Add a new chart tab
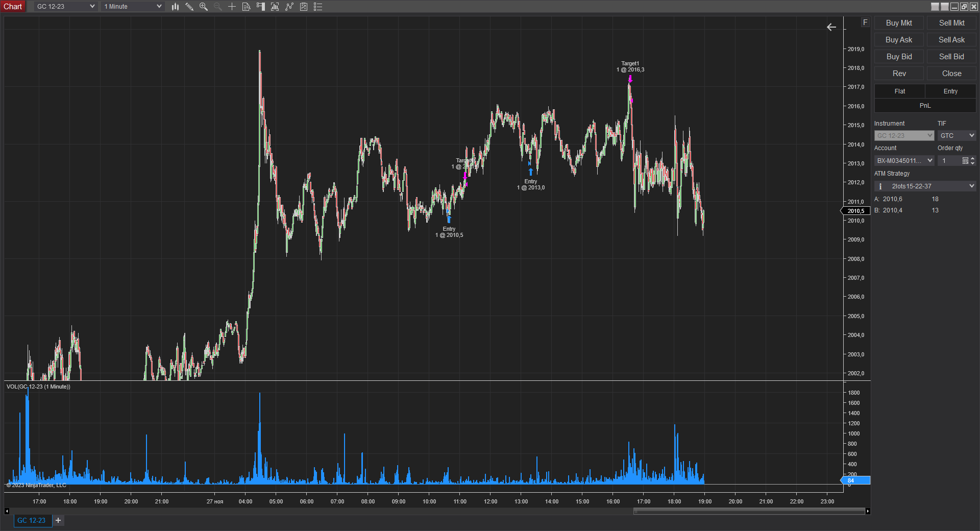The height and width of the screenshot is (531, 980). (x=58, y=520)
